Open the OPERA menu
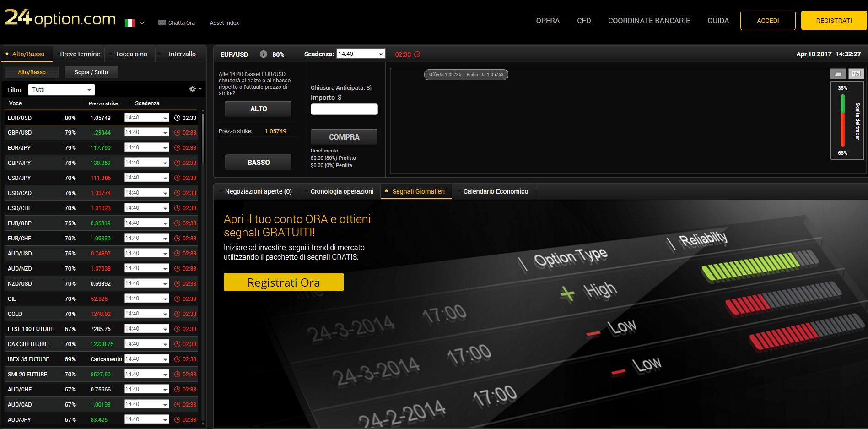 [548, 21]
